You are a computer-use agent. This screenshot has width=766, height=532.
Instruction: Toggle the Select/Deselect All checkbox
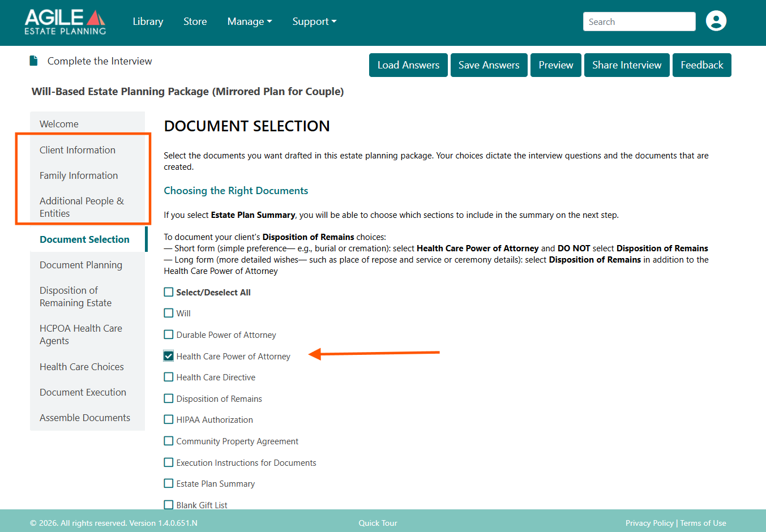[168, 292]
